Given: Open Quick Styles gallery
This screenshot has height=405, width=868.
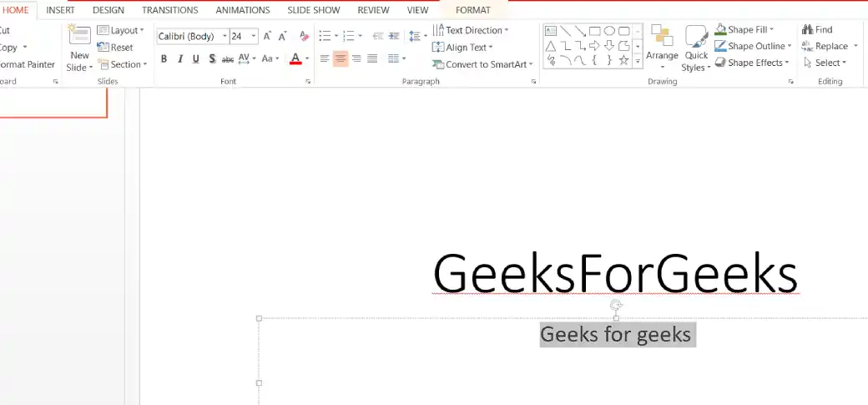Looking at the screenshot, I should click(x=696, y=48).
